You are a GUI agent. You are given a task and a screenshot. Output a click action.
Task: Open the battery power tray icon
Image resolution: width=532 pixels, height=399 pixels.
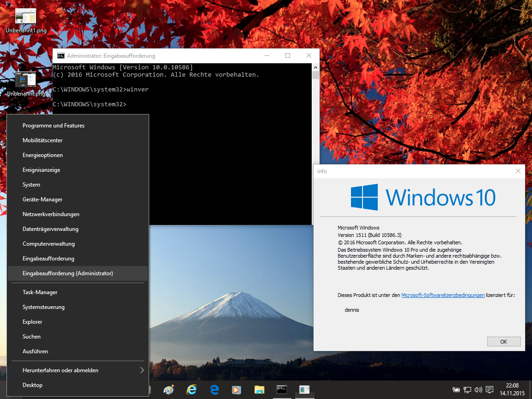pos(456,389)
